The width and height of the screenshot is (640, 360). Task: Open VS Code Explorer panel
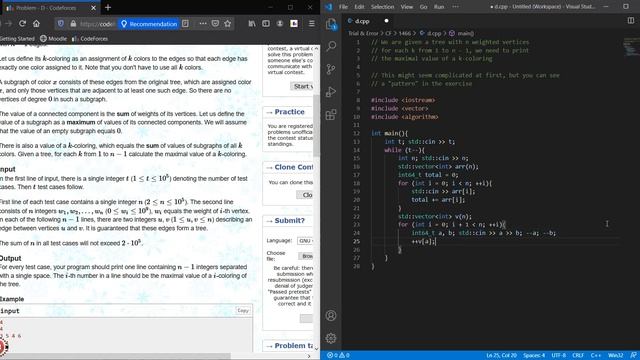point(331,24)
